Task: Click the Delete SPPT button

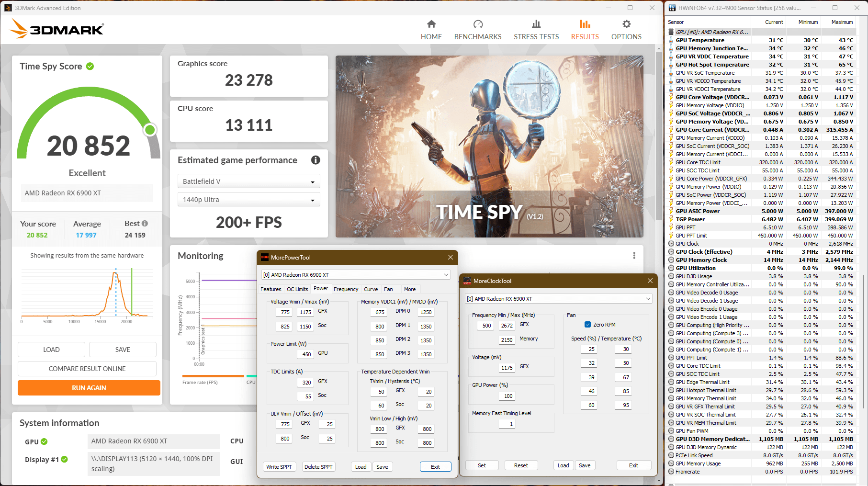Action: coord(318,467)
